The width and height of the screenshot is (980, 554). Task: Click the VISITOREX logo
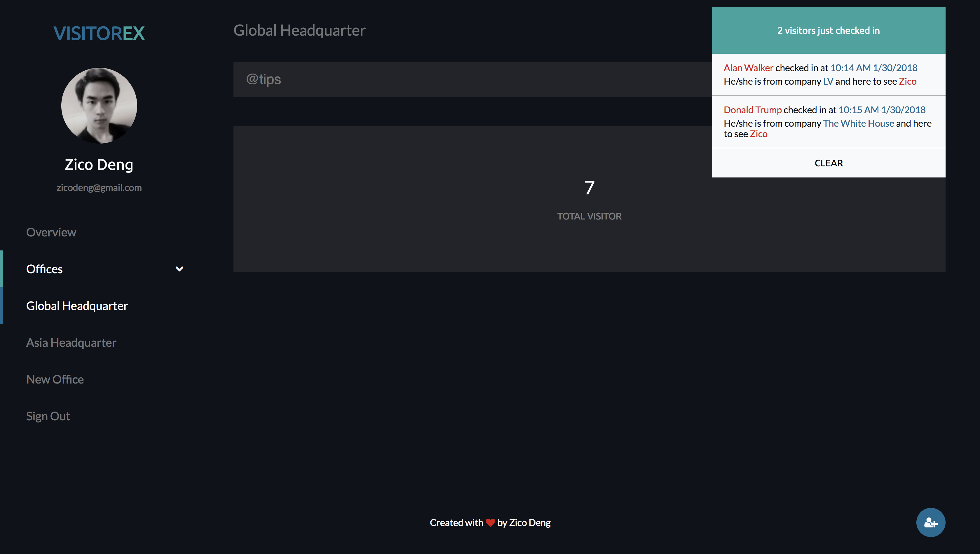click(x=99, y=34)
